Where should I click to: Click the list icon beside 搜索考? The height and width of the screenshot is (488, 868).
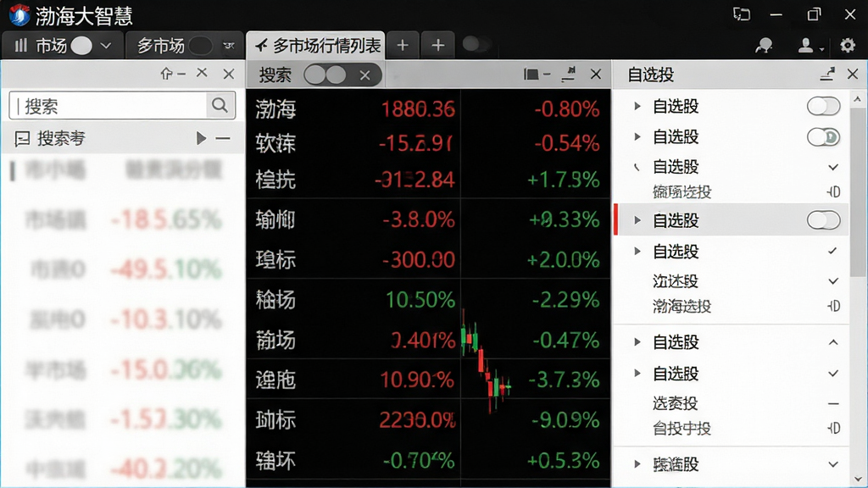point(22,138)
